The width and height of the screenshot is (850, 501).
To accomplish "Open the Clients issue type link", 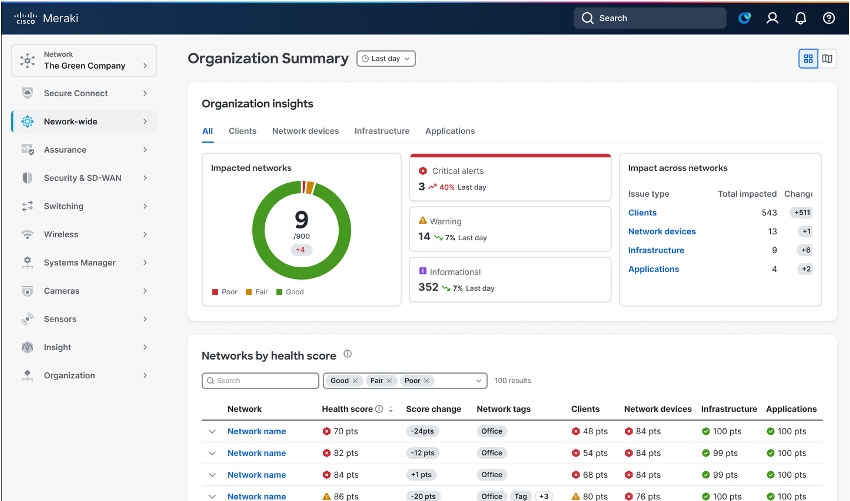I will pos(642,213).
